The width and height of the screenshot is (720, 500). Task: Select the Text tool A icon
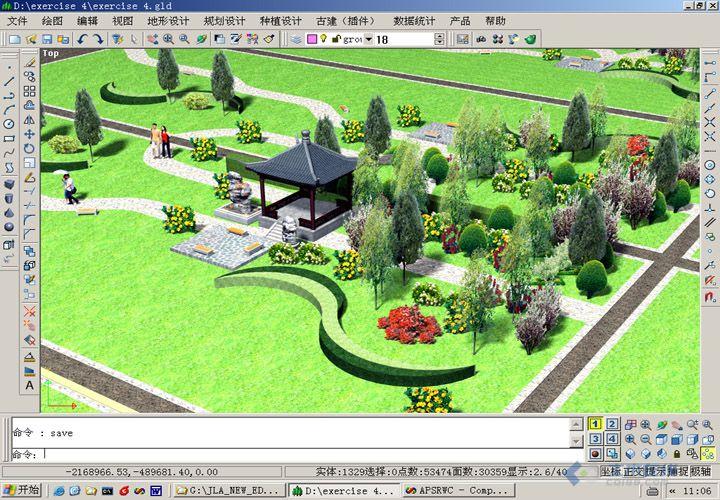coord(29,385)
